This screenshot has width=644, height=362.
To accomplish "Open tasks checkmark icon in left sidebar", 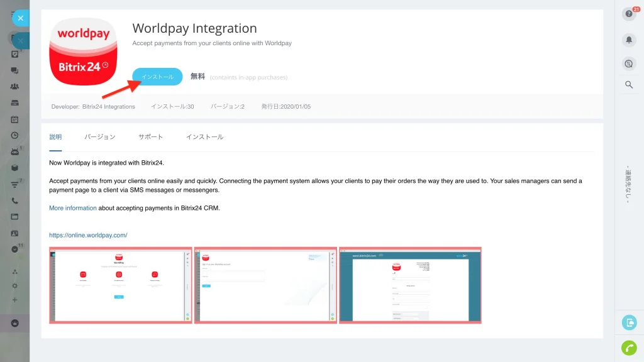I will tap(15, 54).
